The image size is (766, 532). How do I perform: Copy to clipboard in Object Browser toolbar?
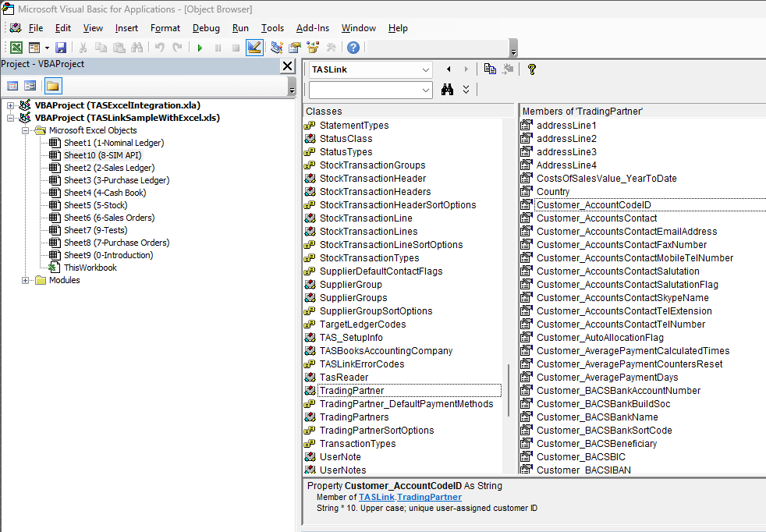[x=490, y=69]
